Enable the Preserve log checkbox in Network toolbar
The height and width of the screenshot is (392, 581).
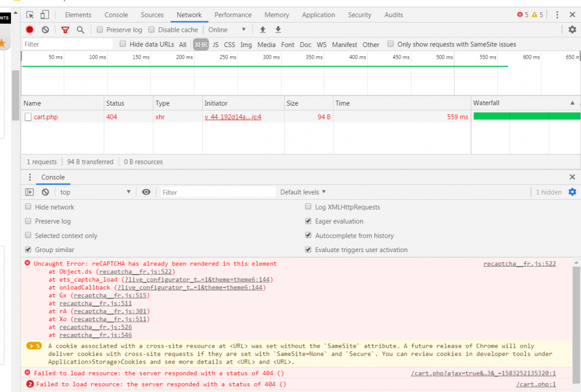(x=100, y=30)
